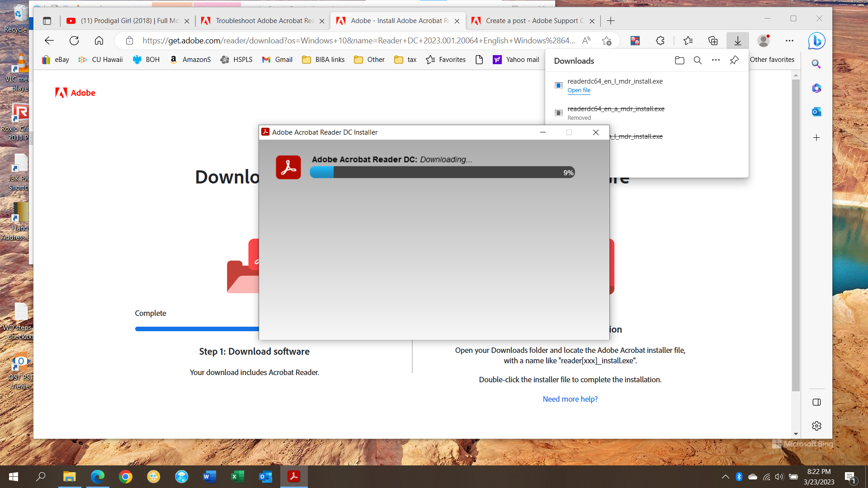The image size is (868, 488).
Task: Click search icon in Downloads panel
Action: (x=698, y=61)
